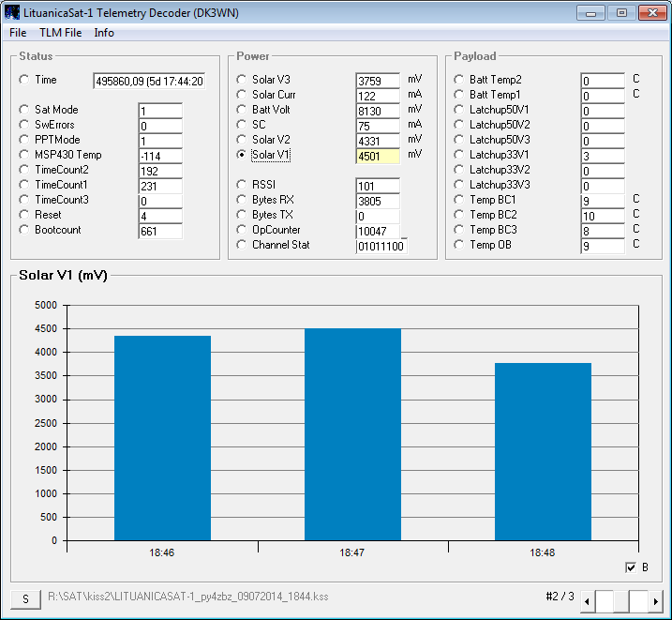Close the Telemetry Decoder window
672x620 pixels.
[x=652, y=13]
